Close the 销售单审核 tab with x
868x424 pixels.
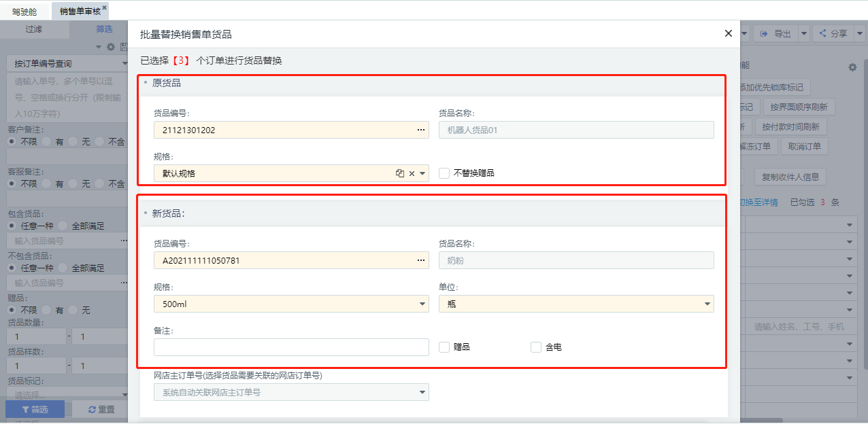(104, 7)
